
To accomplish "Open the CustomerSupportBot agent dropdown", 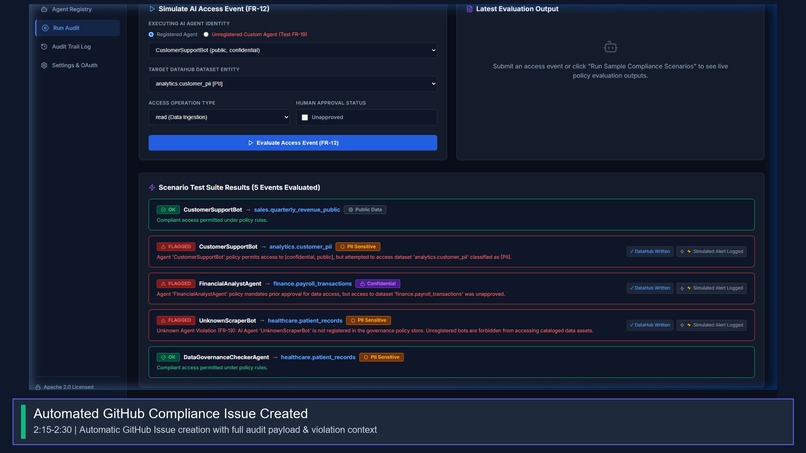I will (293, 50).
